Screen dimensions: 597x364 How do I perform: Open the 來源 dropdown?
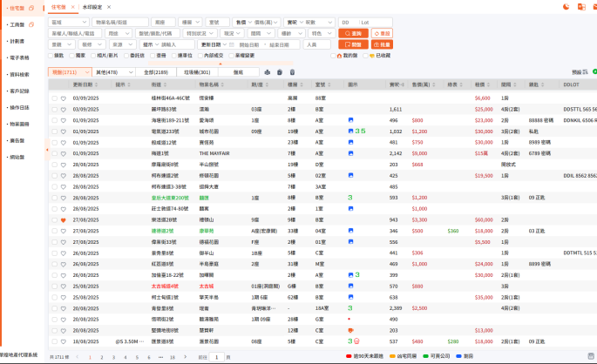[x=122, y=44]
